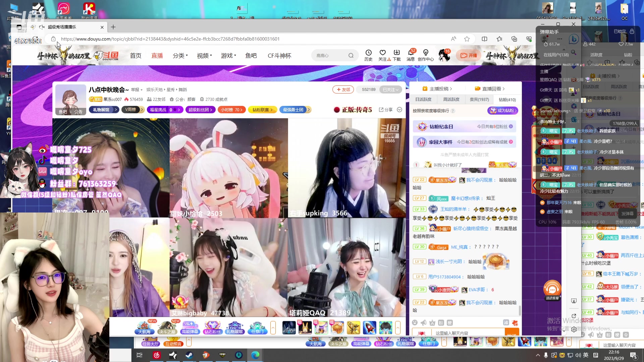Toggle the Read Aloud icon in address bar
Viewport: 644px width, 362px height.
click(x=453, y=39)
